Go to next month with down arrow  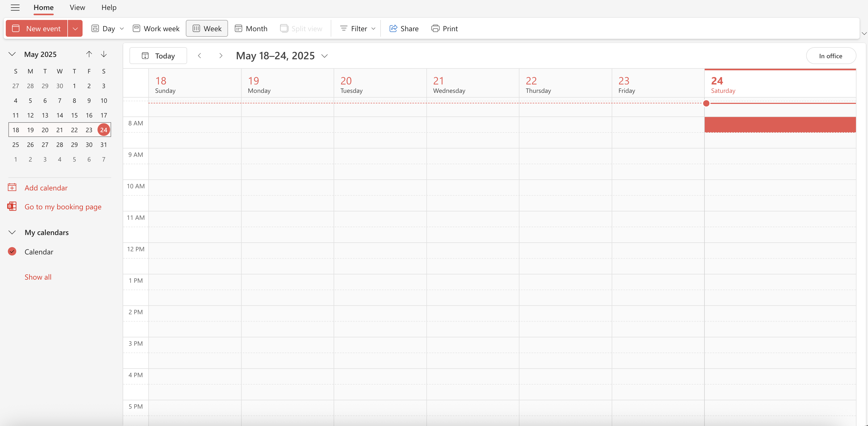pyautogui.click(x=104, y=54)
